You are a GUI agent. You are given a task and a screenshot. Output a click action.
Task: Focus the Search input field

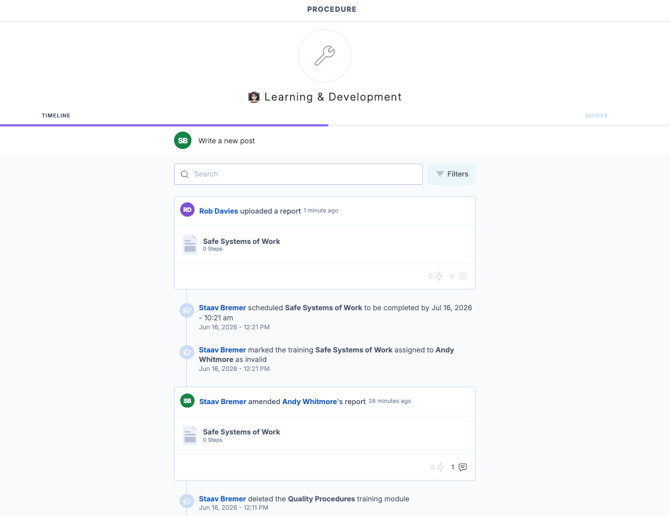(298, 174)
